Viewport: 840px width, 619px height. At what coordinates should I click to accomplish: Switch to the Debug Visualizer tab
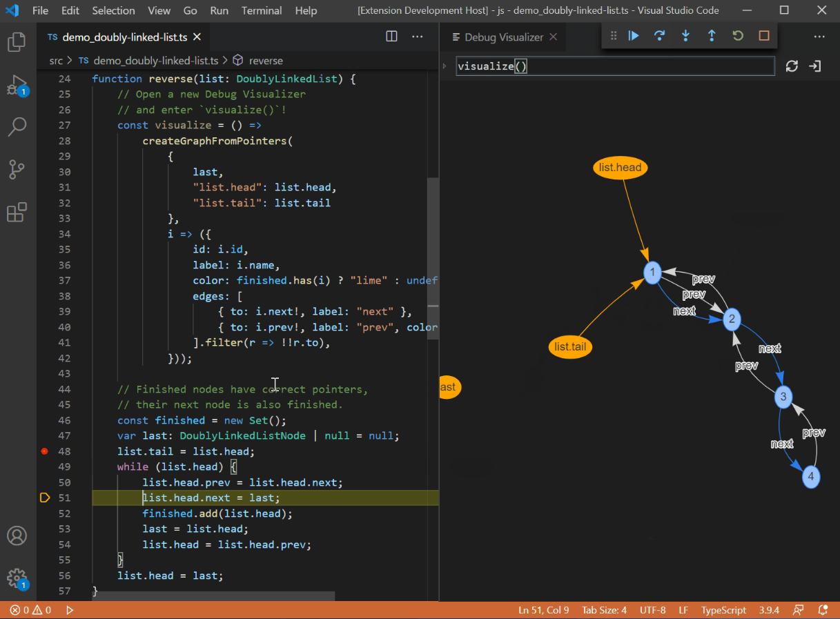click(x=503, y=37)
